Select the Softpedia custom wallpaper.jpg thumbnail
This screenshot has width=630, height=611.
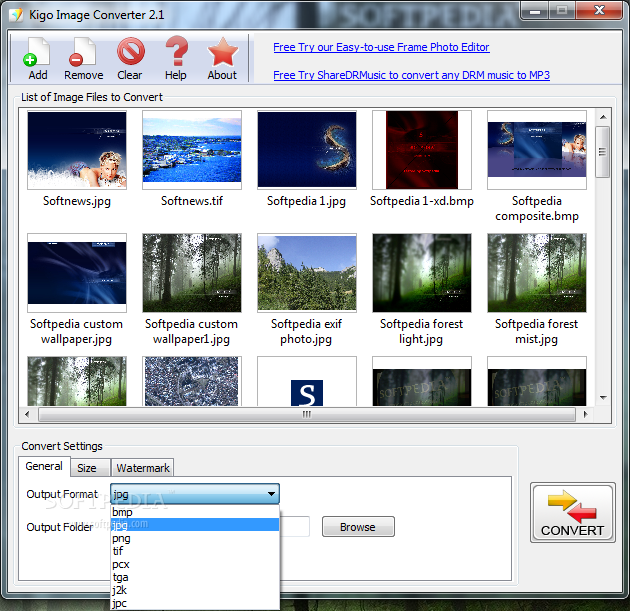coord(77,273)
